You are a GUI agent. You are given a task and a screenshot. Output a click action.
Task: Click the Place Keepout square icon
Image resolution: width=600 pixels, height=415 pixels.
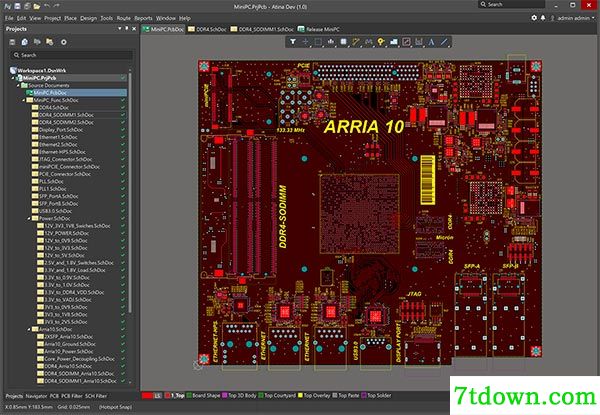coord(406,42)
